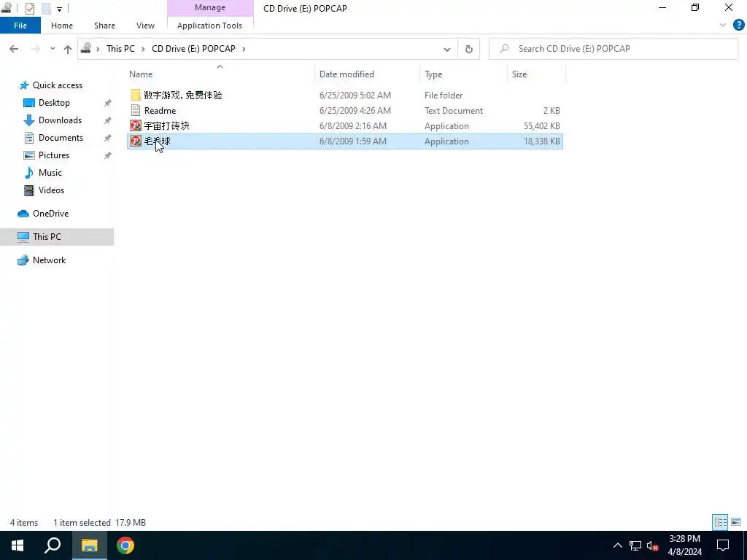
Task: Open the Action Center notifications icon
Action: coord(723,545)
